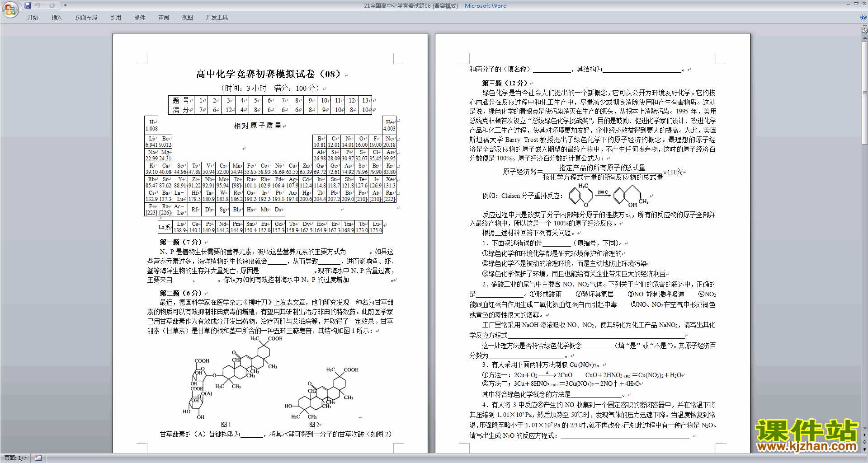Open the Undo history dropdown arrow
This screenshot has width=868, height=463.
(44, 5)
